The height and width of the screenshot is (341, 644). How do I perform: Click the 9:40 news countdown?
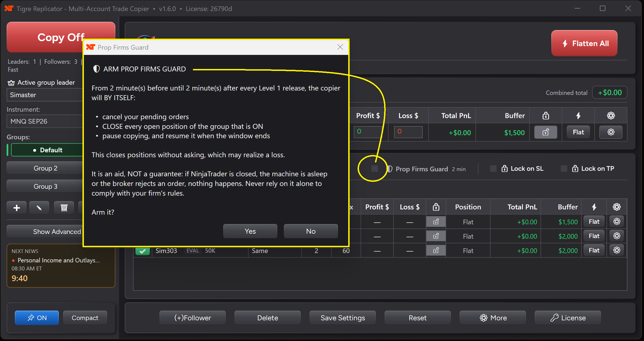coord(20,278)
